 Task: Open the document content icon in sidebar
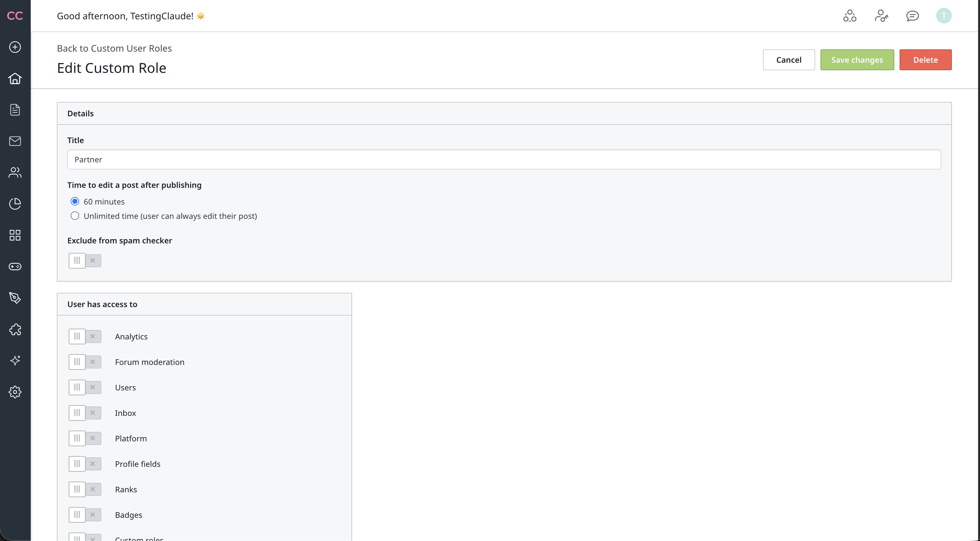pos(15,109)
